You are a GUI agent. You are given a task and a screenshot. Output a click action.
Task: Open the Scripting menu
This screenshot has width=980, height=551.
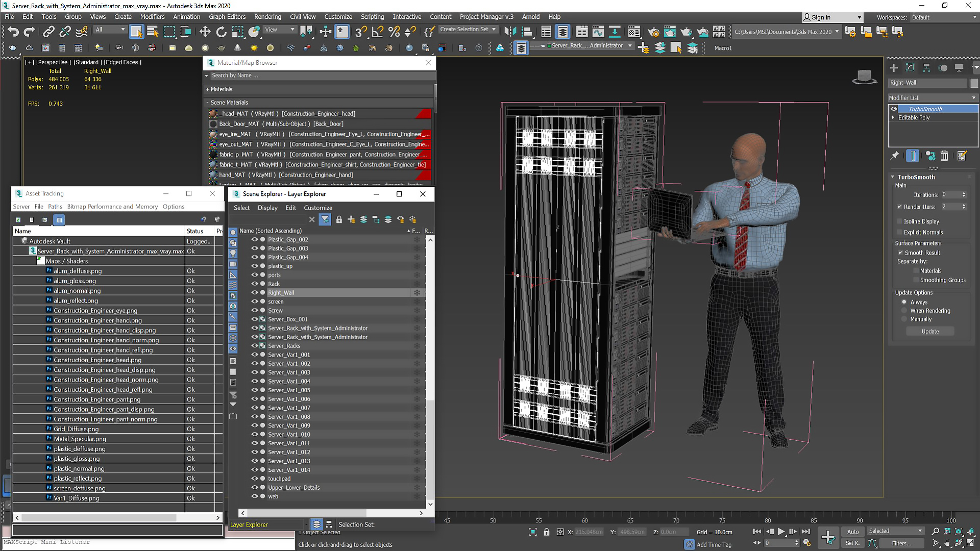point(372,17)
